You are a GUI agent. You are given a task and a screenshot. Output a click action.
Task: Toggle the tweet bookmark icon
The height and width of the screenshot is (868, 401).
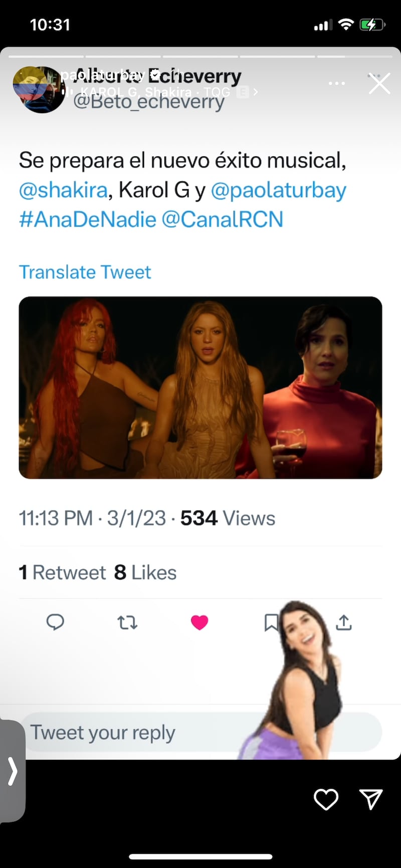coord(271,622)
